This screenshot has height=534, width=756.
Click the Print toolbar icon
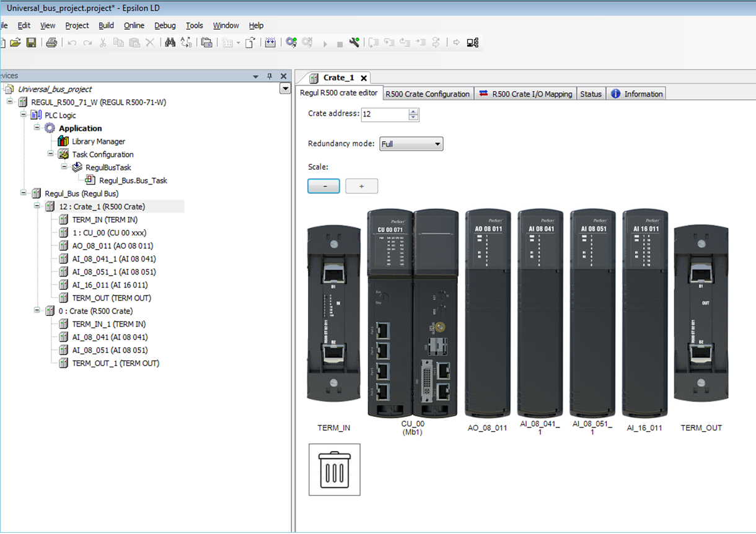pyautogui.click(x=51, y=43)
